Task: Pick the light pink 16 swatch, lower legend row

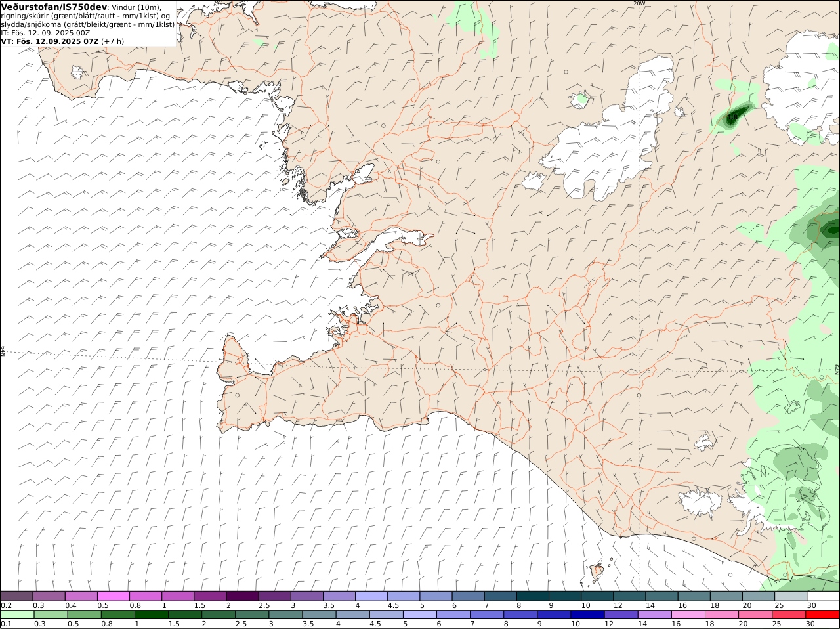Action: 688,615
